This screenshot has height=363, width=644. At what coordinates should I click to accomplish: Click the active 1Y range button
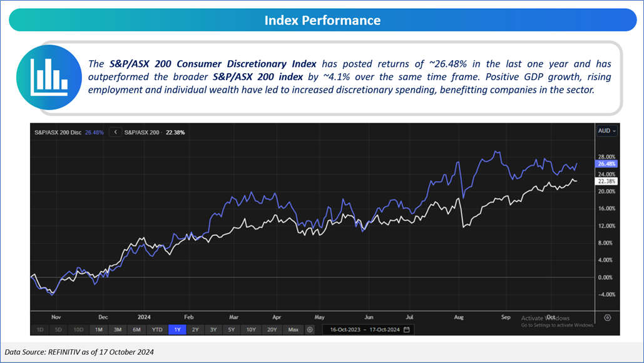click(x=178, y=330)
